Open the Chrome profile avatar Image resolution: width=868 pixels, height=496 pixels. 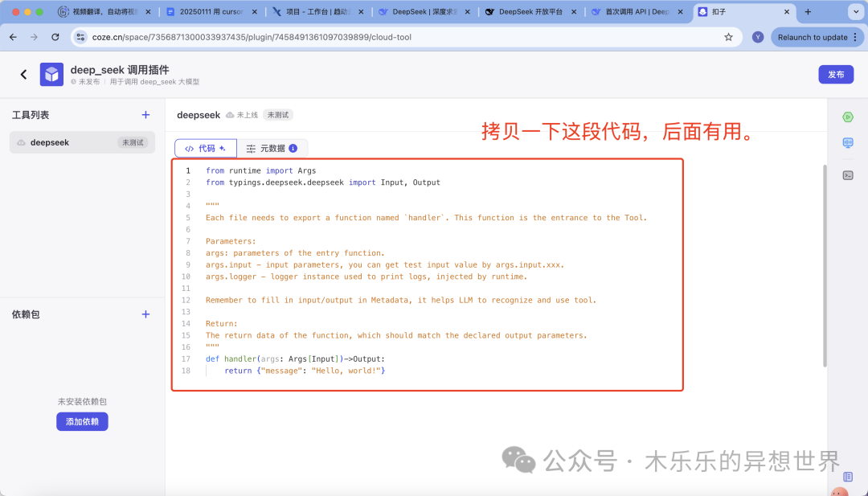(x=758, y=37)
